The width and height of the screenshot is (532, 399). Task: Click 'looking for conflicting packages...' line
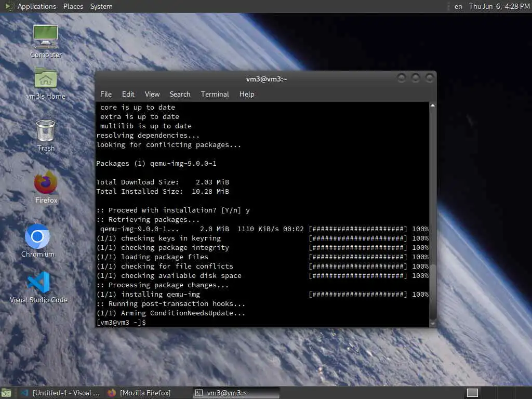click(x=169, y=145)
